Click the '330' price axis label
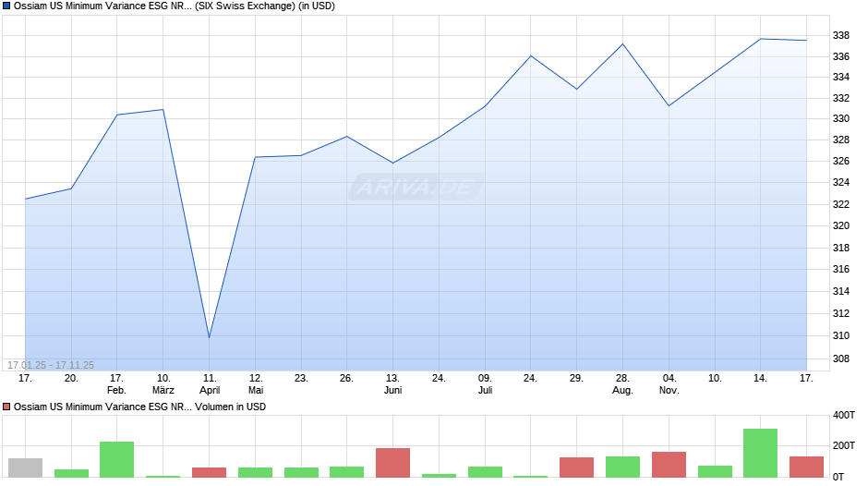This screenshot has height=486, width=868. pyautogui.click(x=841, y=118)
